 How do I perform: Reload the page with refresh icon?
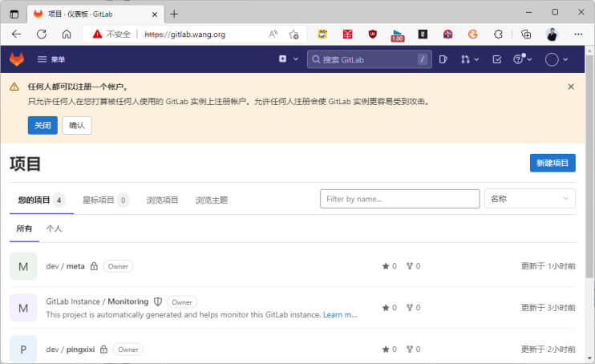[x=42, y=34]
